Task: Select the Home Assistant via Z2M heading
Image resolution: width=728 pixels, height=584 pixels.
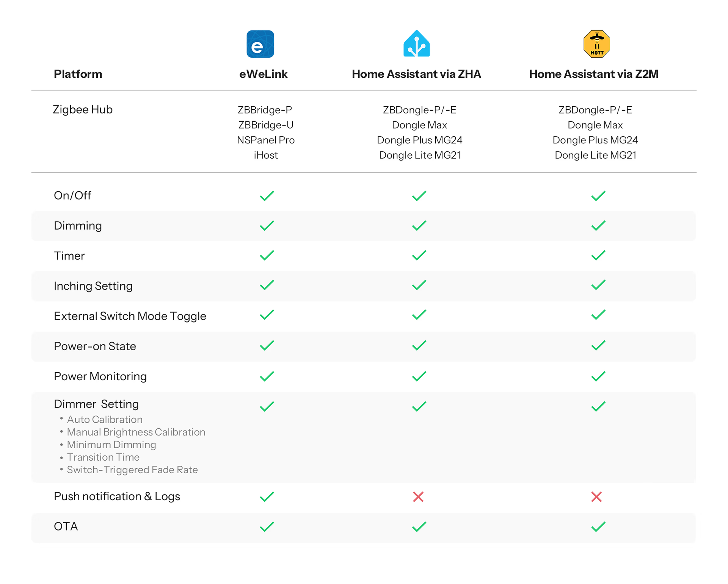Action: pos(594,74)
